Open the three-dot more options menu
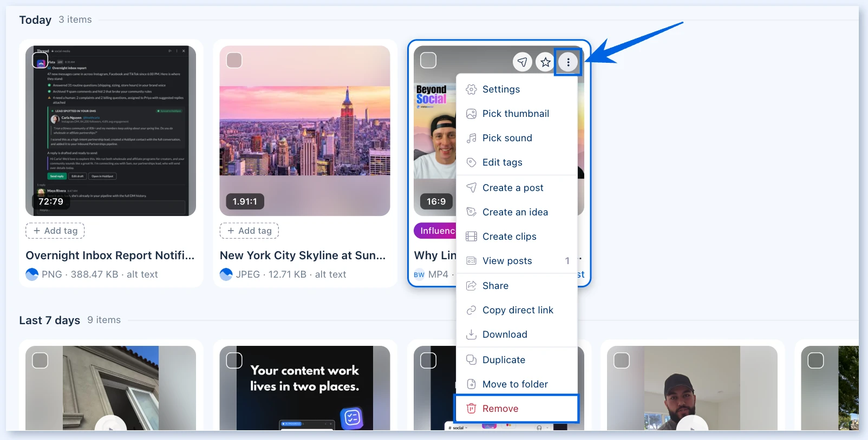 click(568, 62)
